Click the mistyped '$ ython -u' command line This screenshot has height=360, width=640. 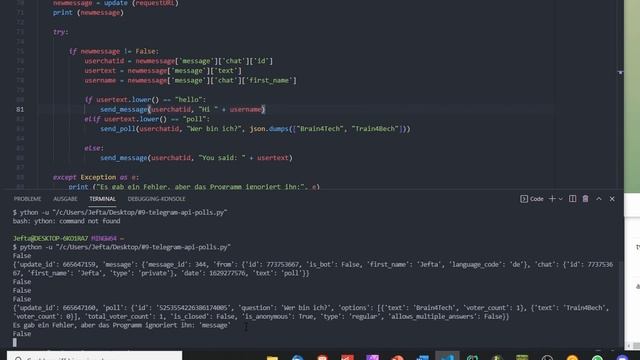120,213
